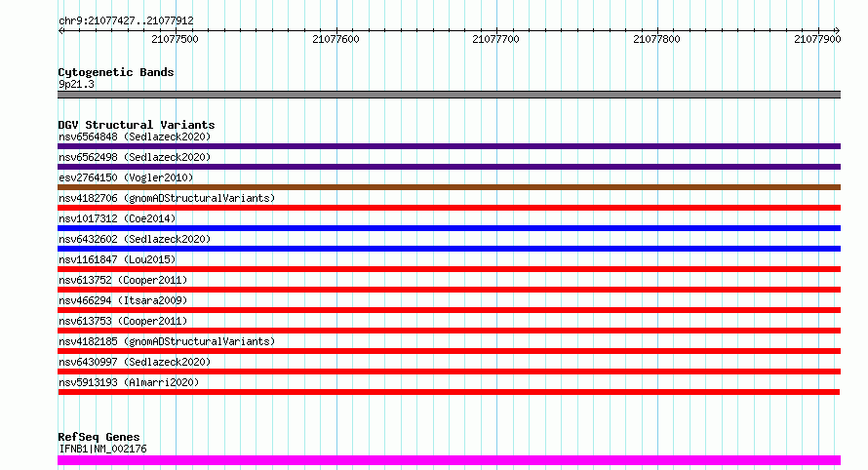This screenshot has height=470, width=868.
Task: Select the blue bar under nsv1017312
Action: point(449,228)
